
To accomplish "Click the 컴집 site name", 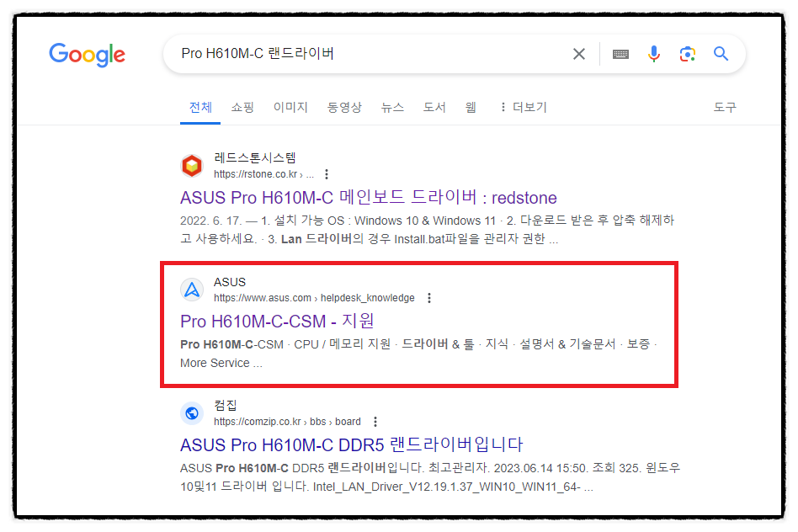I will pyautogui.click(x=226, y=405).
